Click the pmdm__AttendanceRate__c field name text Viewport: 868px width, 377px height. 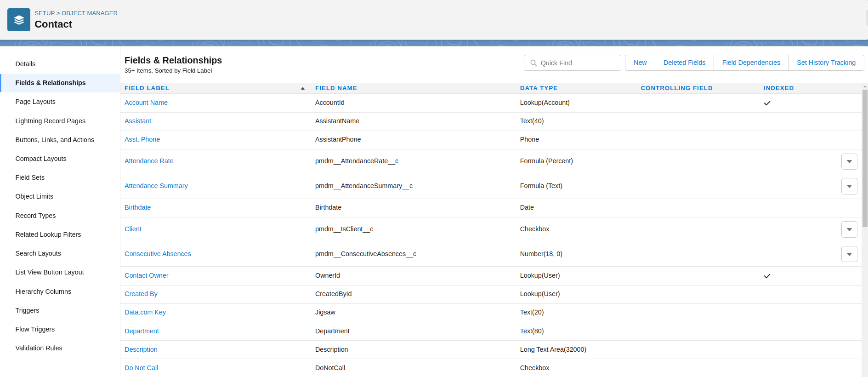coord(357,161)
